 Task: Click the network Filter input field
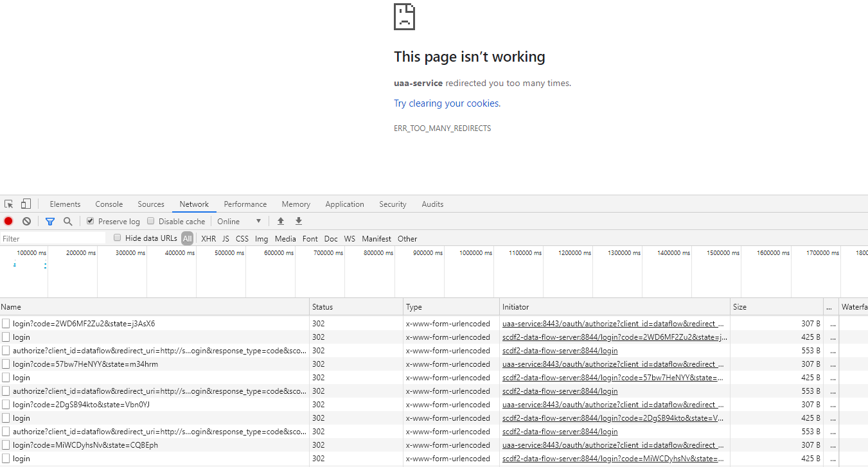(51, 238)
